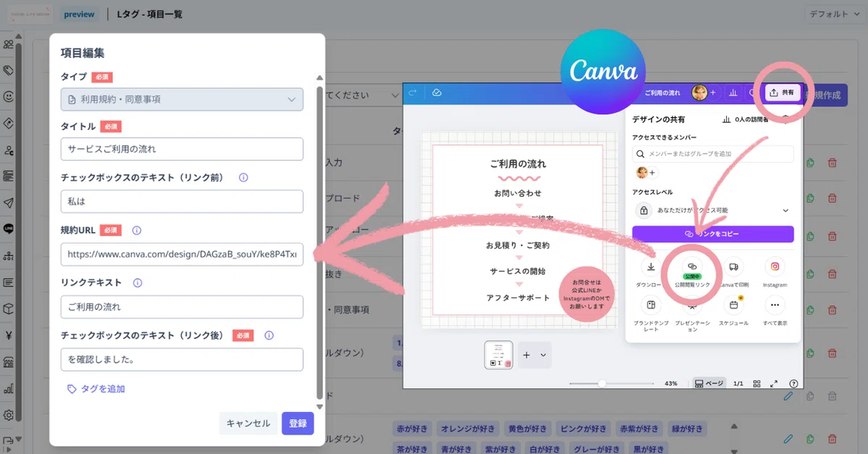Click the 赤が好き tag
This screenshot has width=868, height=454.
(x=412, y=429)
